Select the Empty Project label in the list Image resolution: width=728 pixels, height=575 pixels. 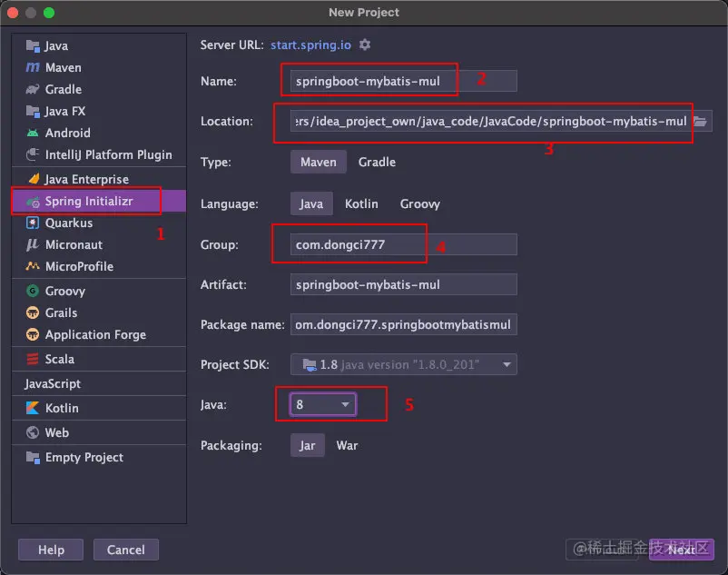tap(84, 458)
